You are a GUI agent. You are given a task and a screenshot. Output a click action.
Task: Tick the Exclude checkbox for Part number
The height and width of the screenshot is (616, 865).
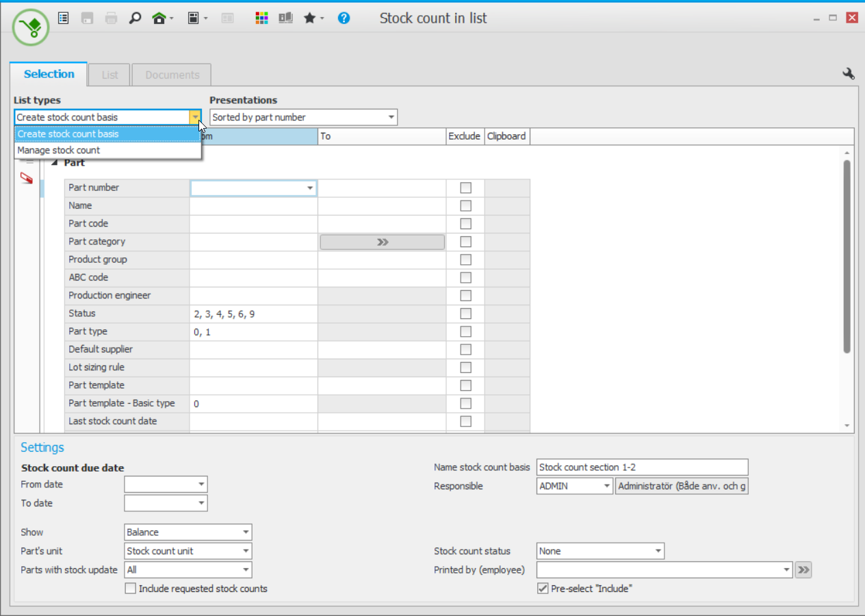[465, 188]
